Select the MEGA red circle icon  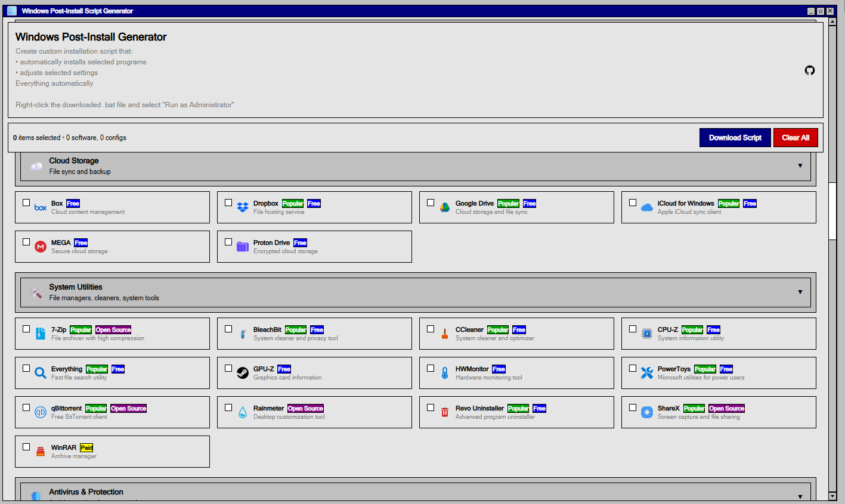(x=41, y=246)
